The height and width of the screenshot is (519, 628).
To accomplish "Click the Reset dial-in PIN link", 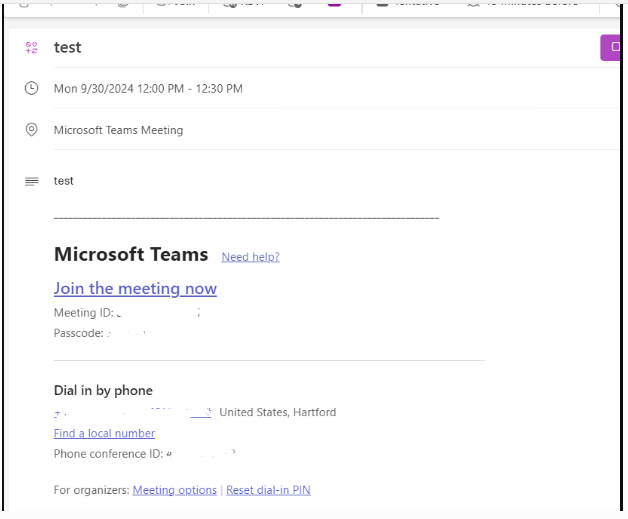I will pyautogui.click(x=268, y=490).
